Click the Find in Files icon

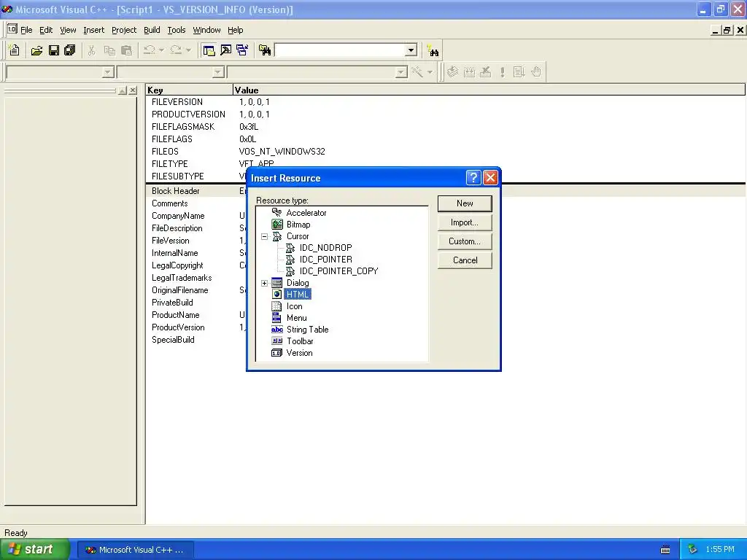pos(264,50)
